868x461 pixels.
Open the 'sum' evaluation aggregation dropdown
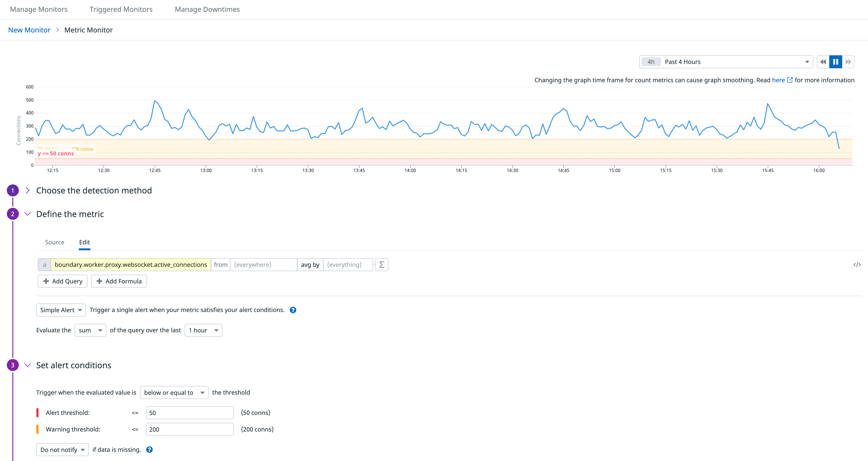pyautogui.click(x=90, y=330)
